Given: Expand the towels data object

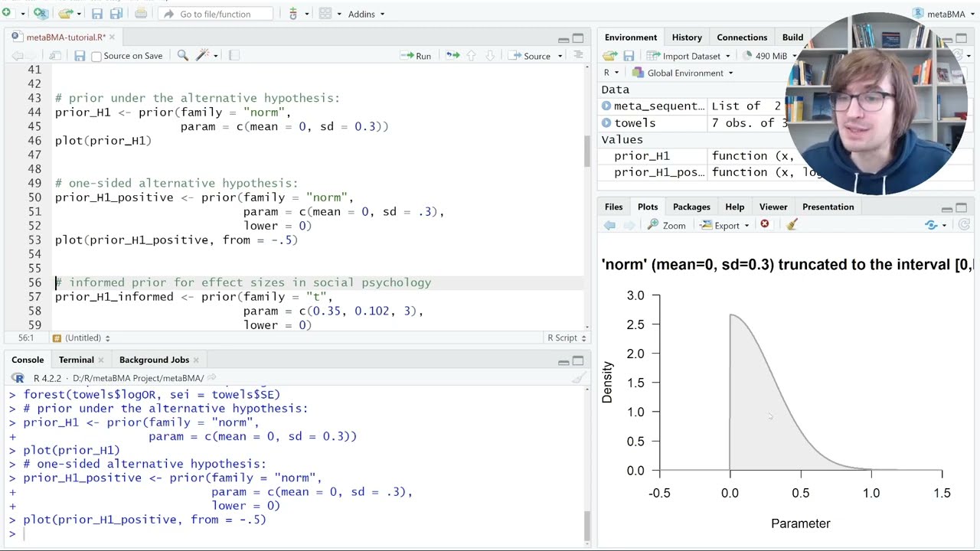Looking at the screenshot, I should (x=606, y=123).
